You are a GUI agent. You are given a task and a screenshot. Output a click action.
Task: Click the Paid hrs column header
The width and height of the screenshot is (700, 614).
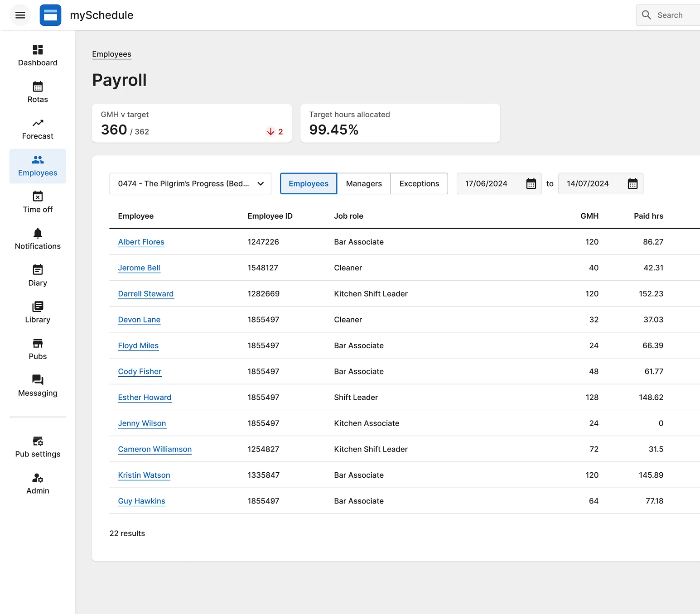(648, 216)
